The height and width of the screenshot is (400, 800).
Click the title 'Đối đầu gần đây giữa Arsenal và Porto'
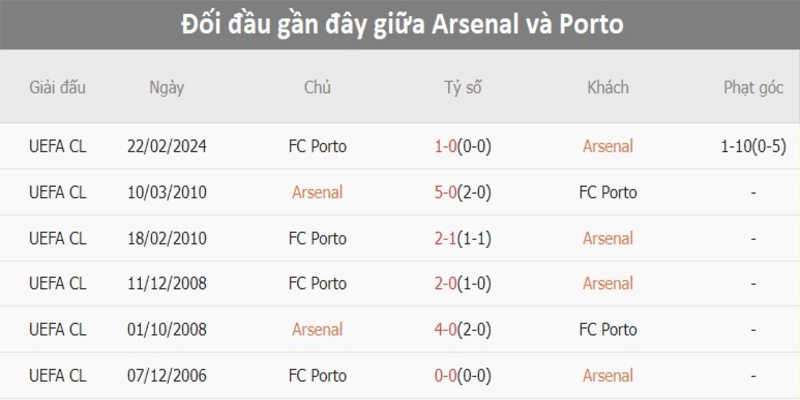pyautogui.click(x=400, y=24)
